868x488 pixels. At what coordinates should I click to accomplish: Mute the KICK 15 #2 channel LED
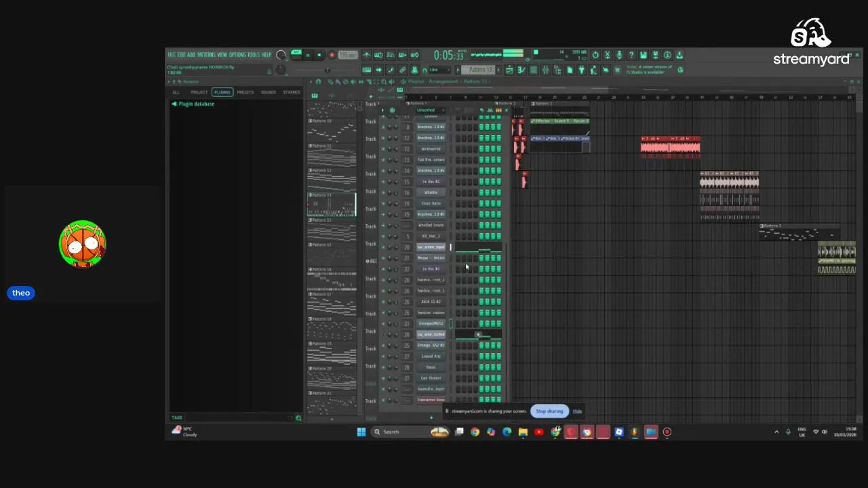click(383, 302)
